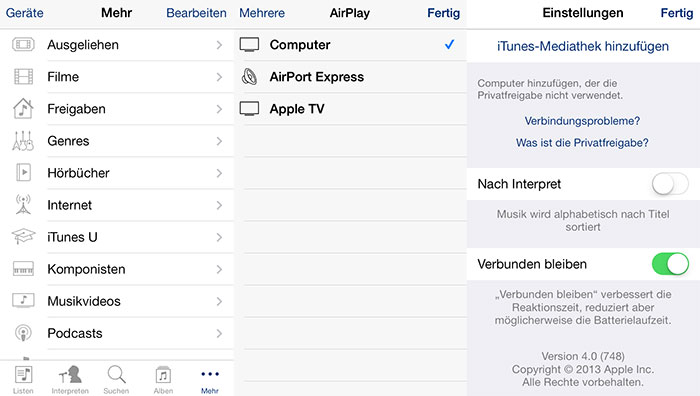
Task: Go back to Geräte
Action: [x=25, y=13]
